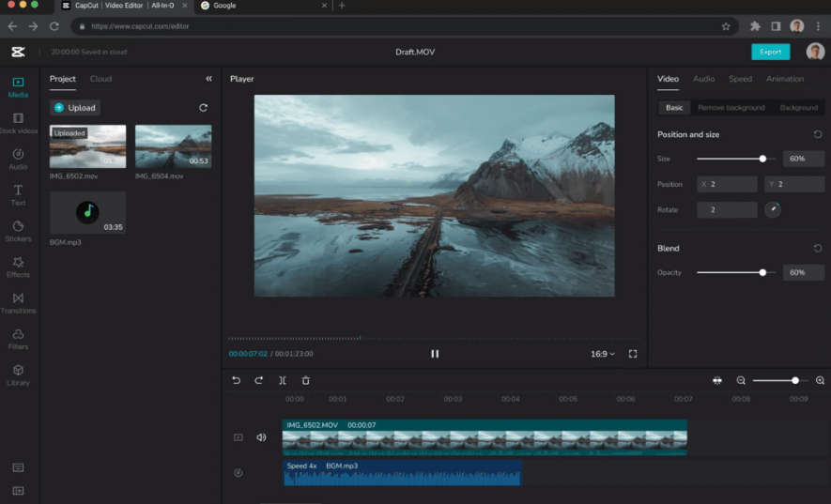
Task: Select the BGM.mp3 audio thumbnail
Action: click(88, 212)
